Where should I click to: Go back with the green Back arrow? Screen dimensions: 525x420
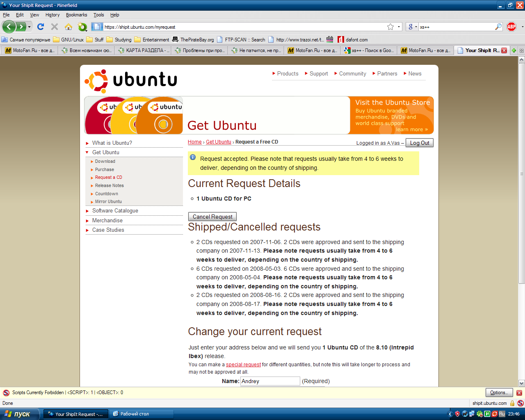click(9, 27)
